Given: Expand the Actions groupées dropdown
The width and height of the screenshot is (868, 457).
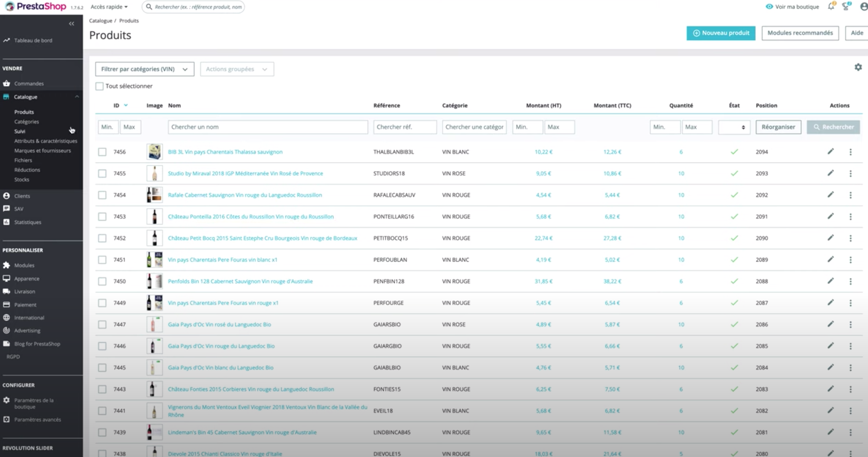Looking at the screenshot, I should (x=237, y=69).
